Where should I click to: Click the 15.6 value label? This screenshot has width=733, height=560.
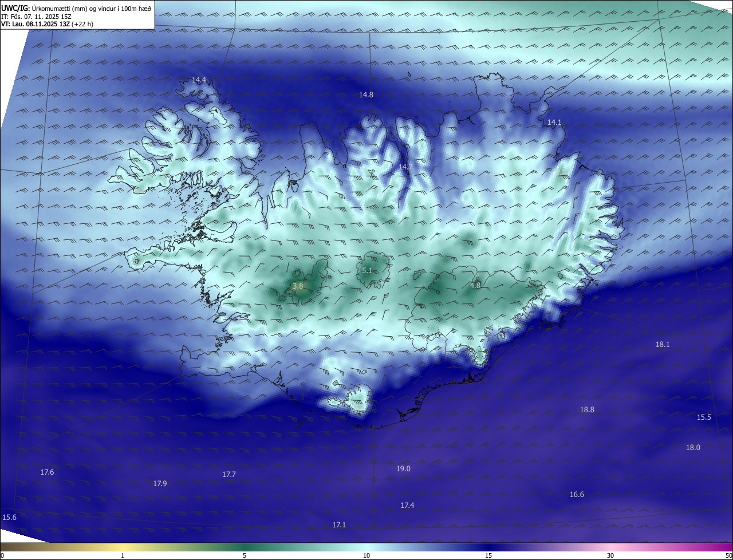point(9,518)
